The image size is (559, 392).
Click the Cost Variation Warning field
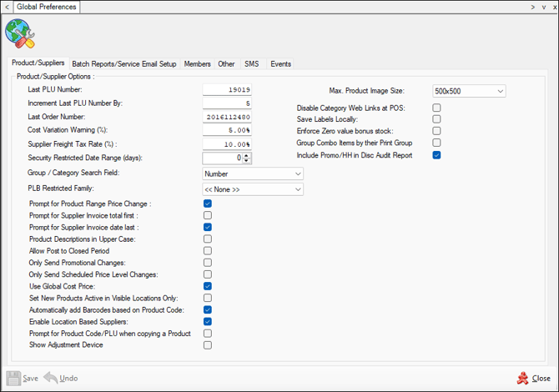pyautogui.click(x=227, y=130)
